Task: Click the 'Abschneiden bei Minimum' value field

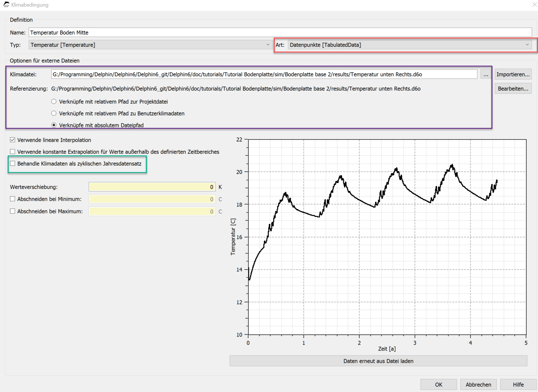Action: coord(152,199)
